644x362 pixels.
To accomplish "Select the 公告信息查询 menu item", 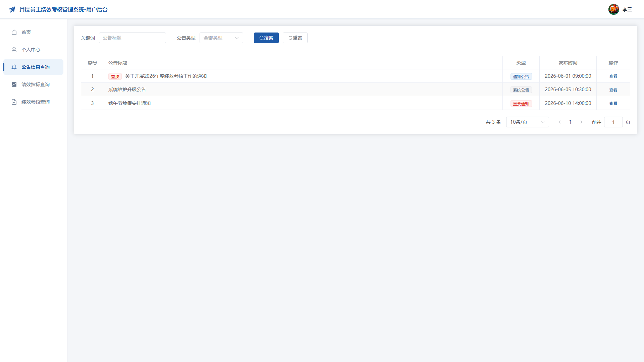I will [x=33, y=67].
